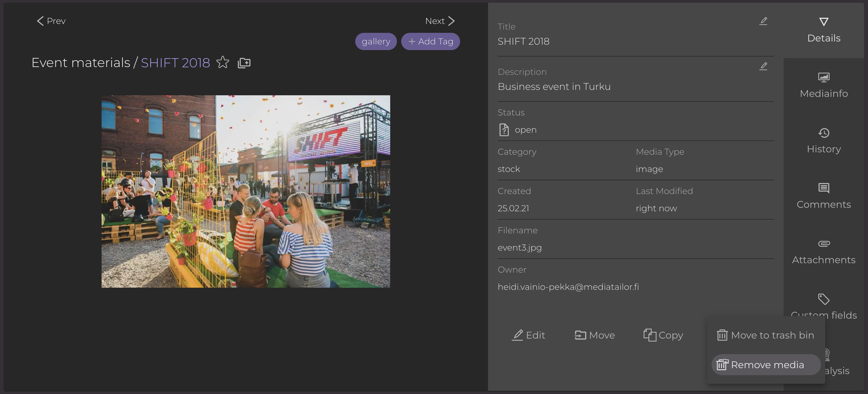The image size is (868, 394).
Task: Click the pencil icon to edit Description
Action: point(763,66)
